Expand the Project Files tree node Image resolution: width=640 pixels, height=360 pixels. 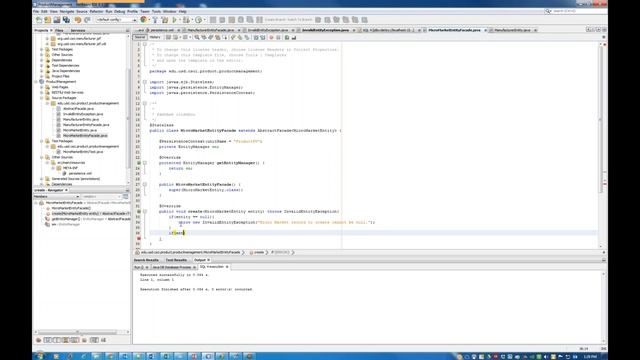coord(42,76)
